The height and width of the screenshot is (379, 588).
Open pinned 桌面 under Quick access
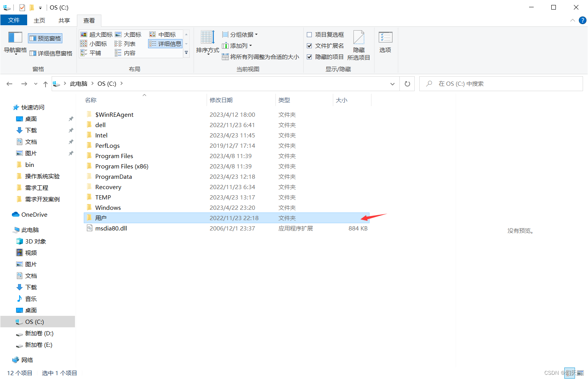31,119
